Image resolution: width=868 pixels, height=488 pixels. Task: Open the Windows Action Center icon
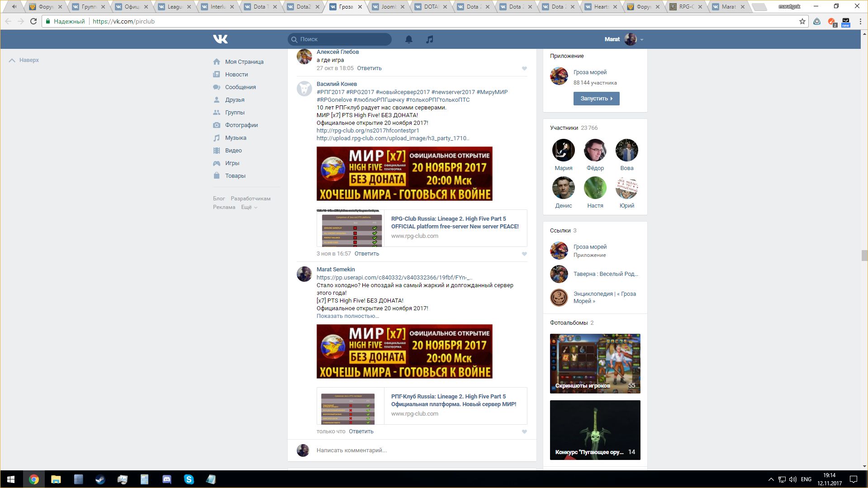(854, 479)
